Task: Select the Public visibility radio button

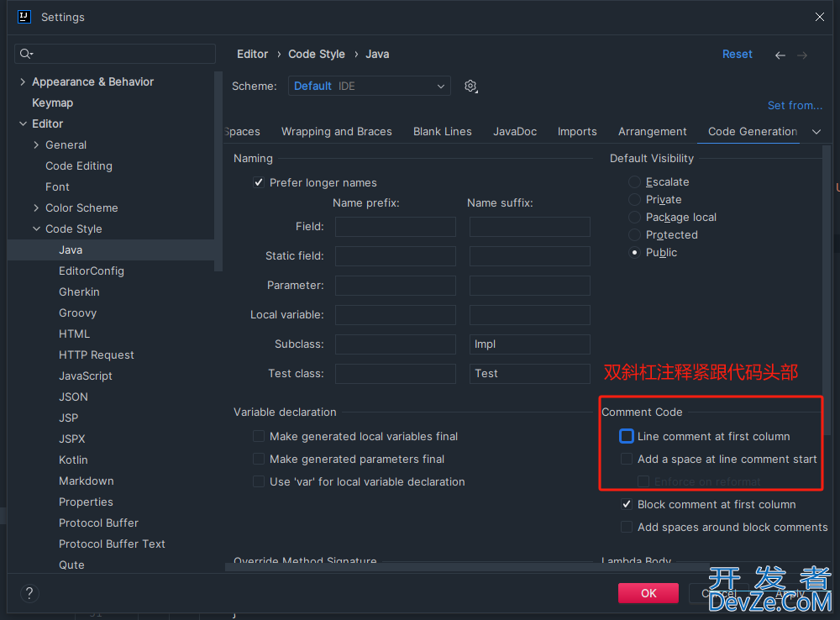Action: tap(634, 252)
